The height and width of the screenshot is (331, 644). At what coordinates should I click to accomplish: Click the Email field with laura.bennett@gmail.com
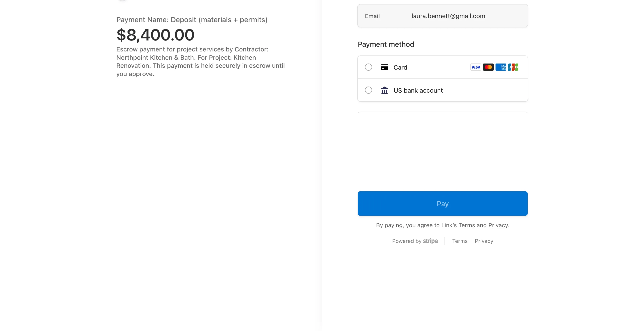443,16
